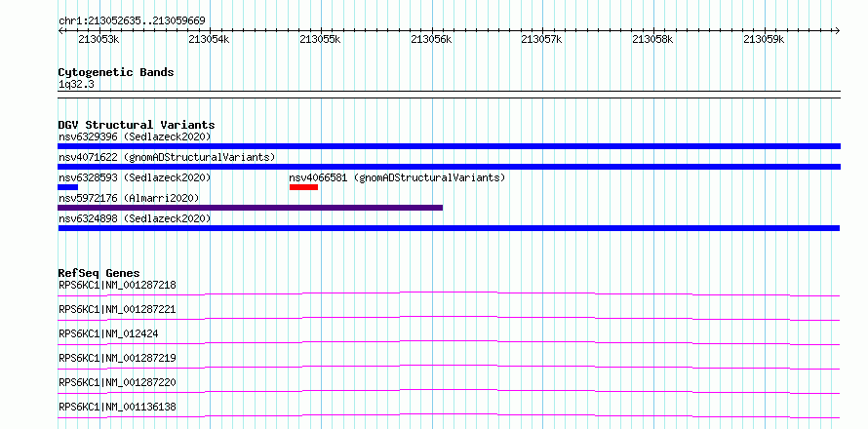Select the short blue bar under nsv6328593

coord(67,187)
